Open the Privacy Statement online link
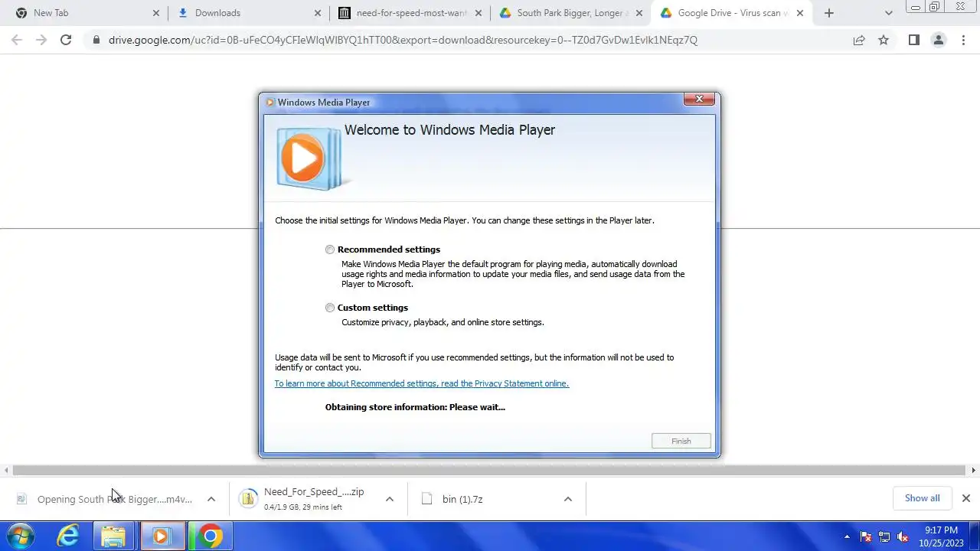980x551 pixels. (x=422, y=383)
